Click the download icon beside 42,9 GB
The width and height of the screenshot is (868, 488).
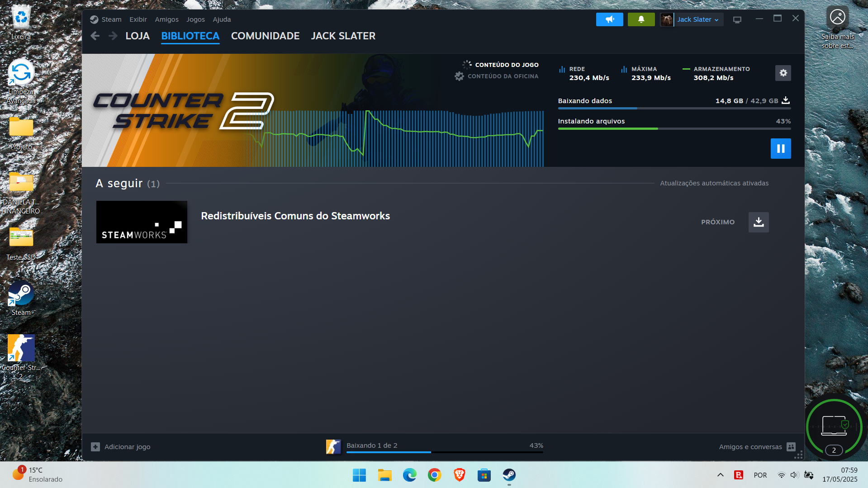[786, 100]
